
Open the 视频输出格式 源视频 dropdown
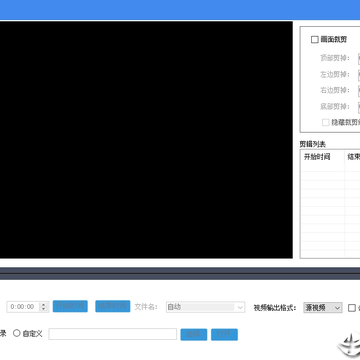[x=323, y=307]
